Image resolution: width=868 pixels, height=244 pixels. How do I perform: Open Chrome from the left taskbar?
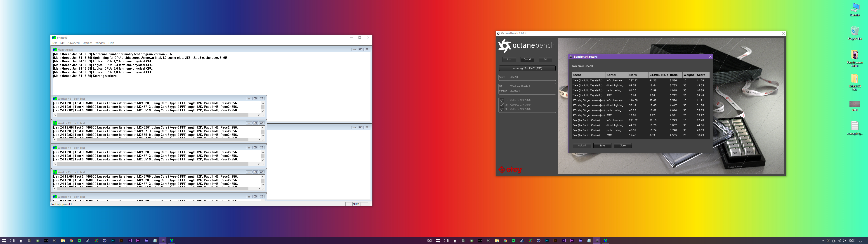[x=71, y=241]
